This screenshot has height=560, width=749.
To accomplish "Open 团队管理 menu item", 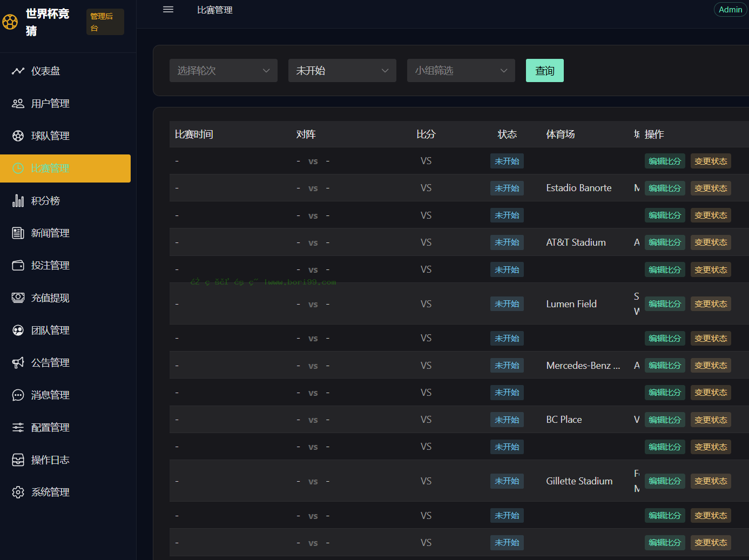I will click(x=65, y=330).
